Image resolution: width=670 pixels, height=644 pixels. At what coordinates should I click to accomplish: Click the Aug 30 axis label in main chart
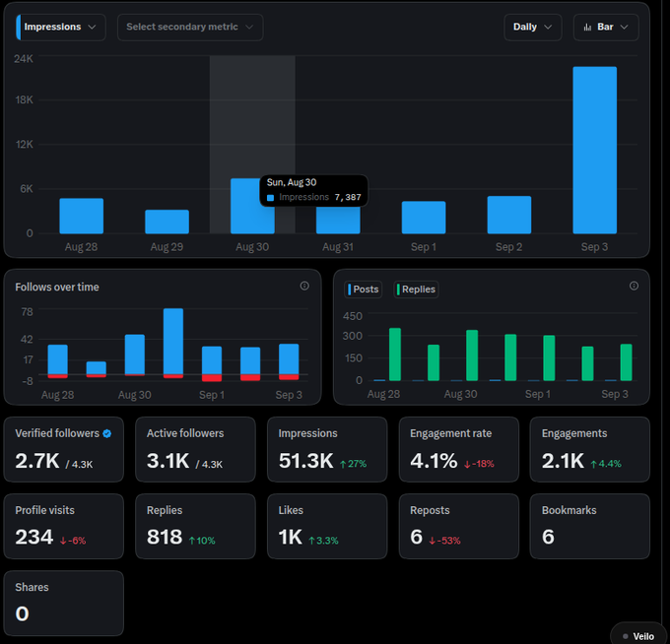tap(252, 247)
